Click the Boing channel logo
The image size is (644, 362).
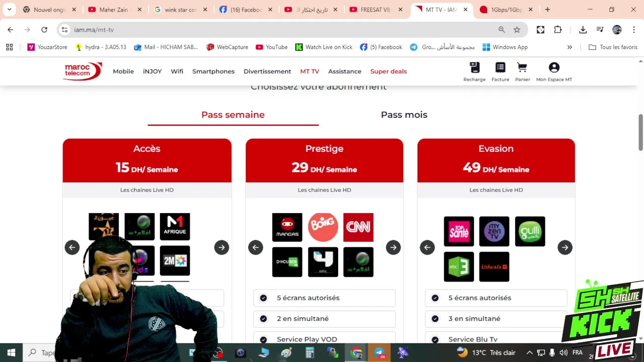tap(323, 227)
